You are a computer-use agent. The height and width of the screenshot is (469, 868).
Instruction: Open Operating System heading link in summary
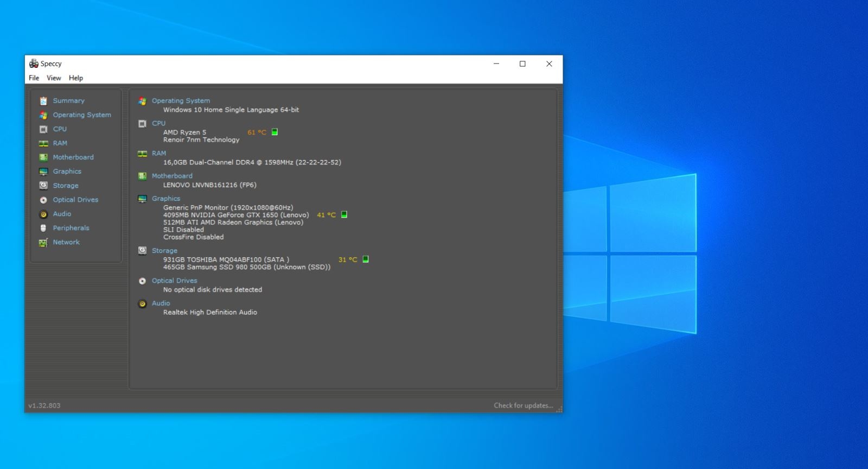click(x=181, y=101)
